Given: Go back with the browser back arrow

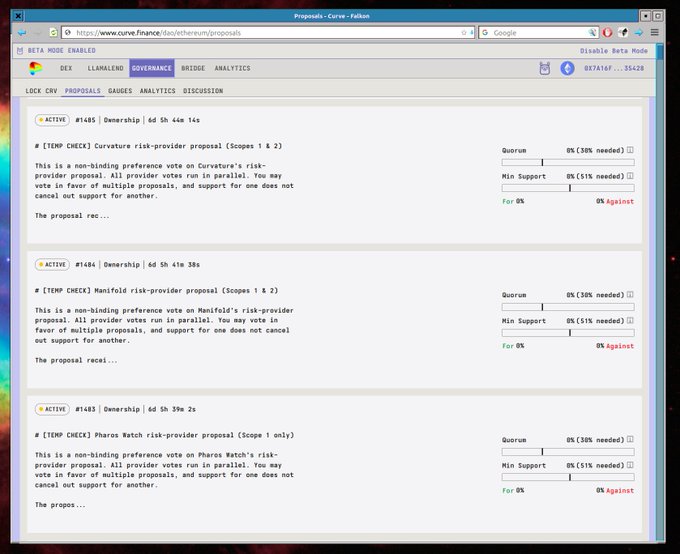Looking at the screenshot, I should click(22, 33).
